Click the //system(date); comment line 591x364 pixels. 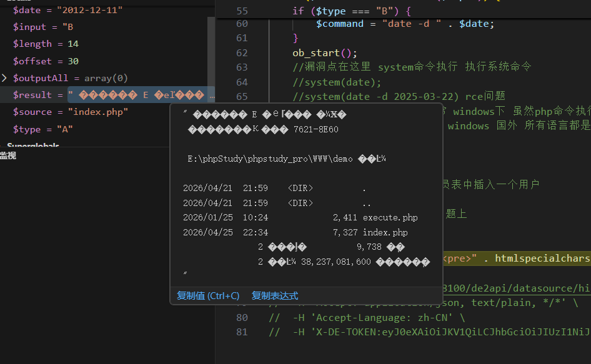(337, 82)
